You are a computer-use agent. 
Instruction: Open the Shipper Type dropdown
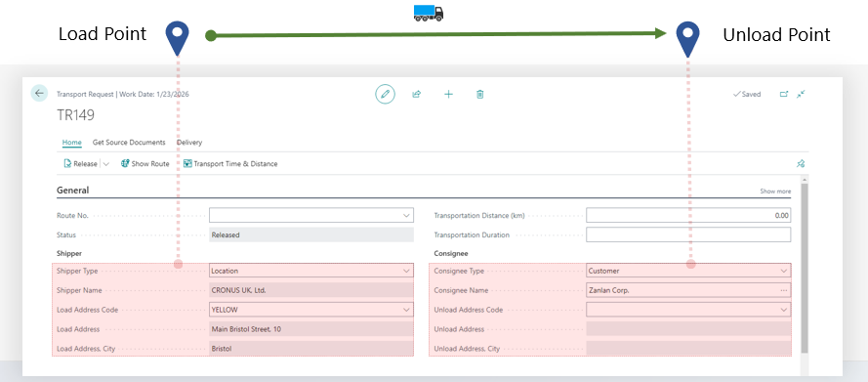click(x=407, y=271)
